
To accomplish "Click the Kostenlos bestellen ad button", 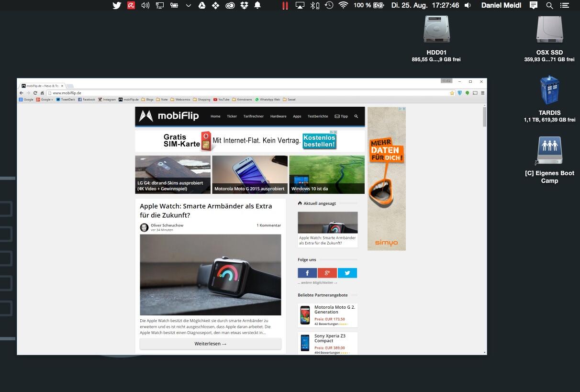I will (319, 141).
